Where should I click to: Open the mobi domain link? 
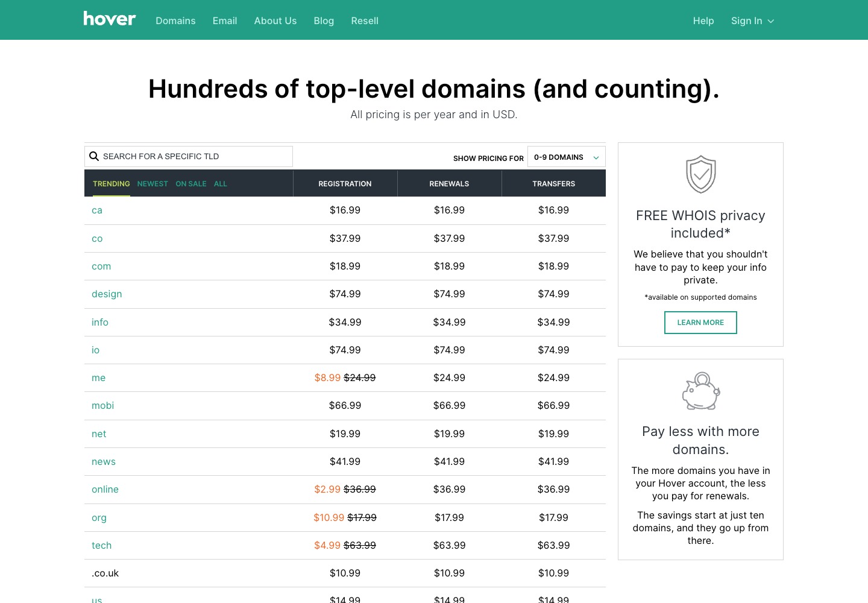pos(102,406)
